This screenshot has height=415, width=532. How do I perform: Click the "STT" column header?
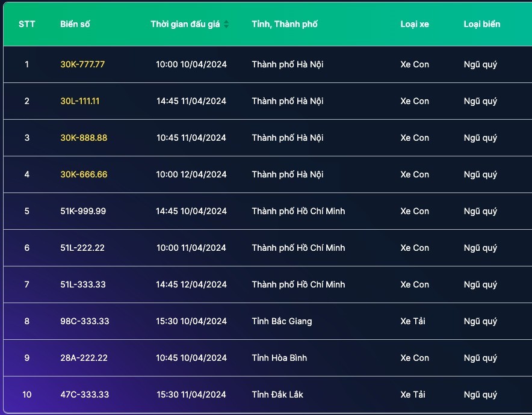pyautogui.click(x=27, y=24)
